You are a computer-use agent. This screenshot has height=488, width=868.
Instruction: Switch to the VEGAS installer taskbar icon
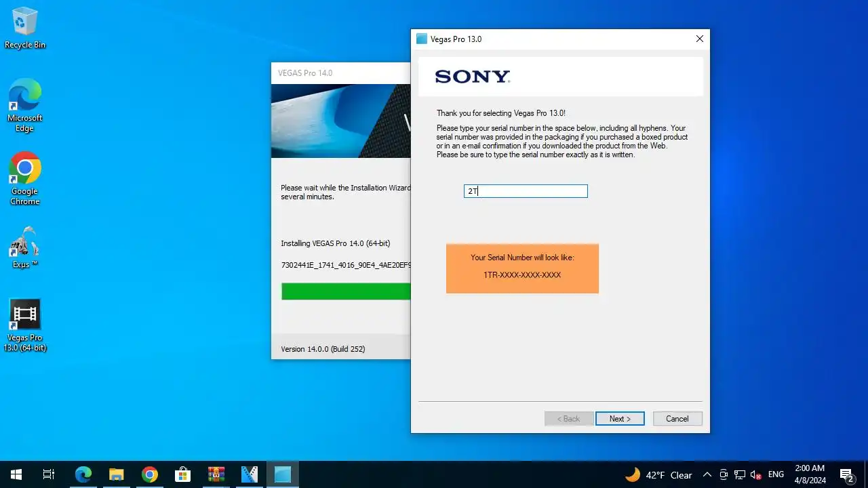[x=249, y=474]
